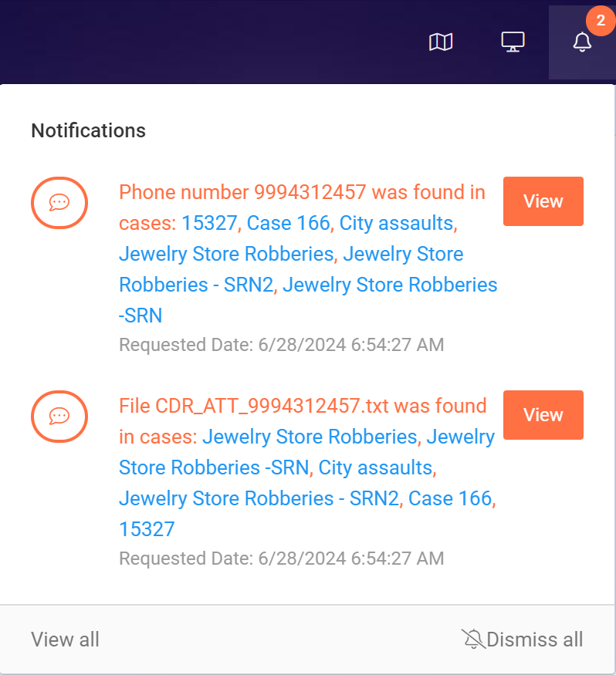This screenshot has width=616, height=675.
Task: Open case 15327 in CDR file notification
Action: [x=147, y=529]
